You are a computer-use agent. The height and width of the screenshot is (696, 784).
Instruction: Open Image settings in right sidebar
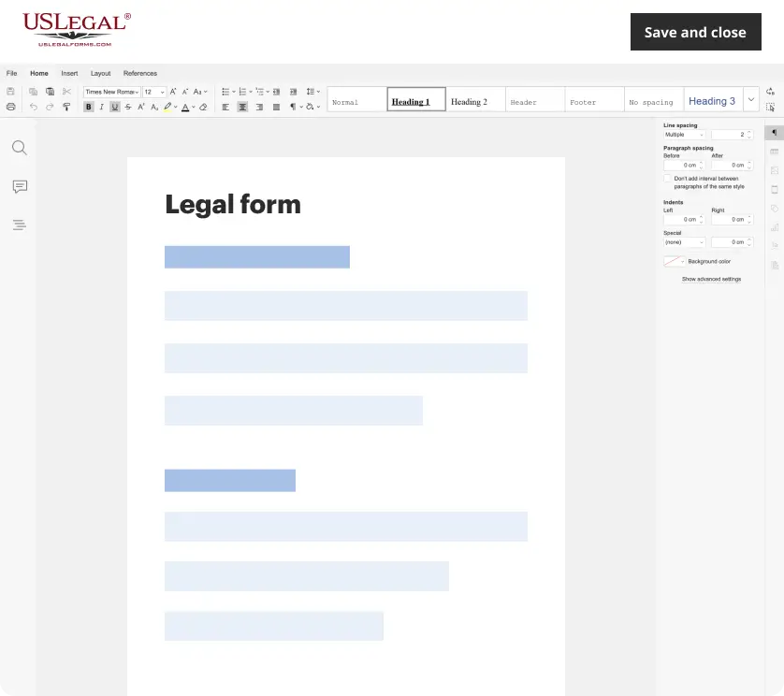point(775,169)
